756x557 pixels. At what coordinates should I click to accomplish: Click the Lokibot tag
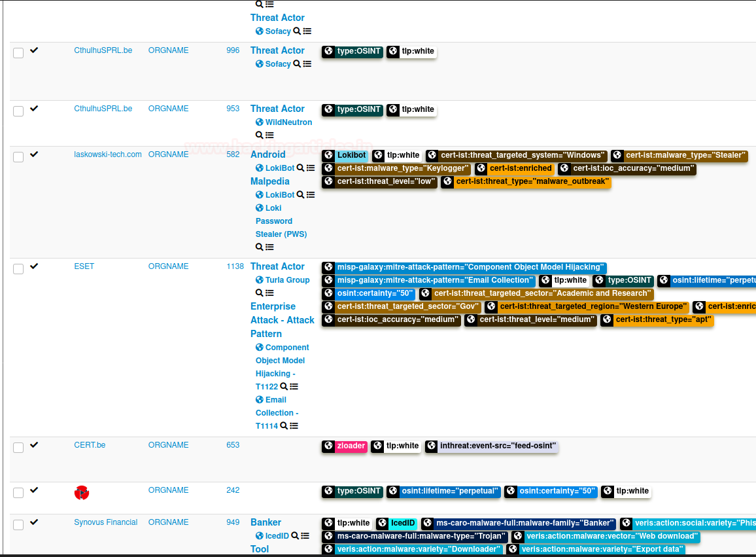[351, 155]
